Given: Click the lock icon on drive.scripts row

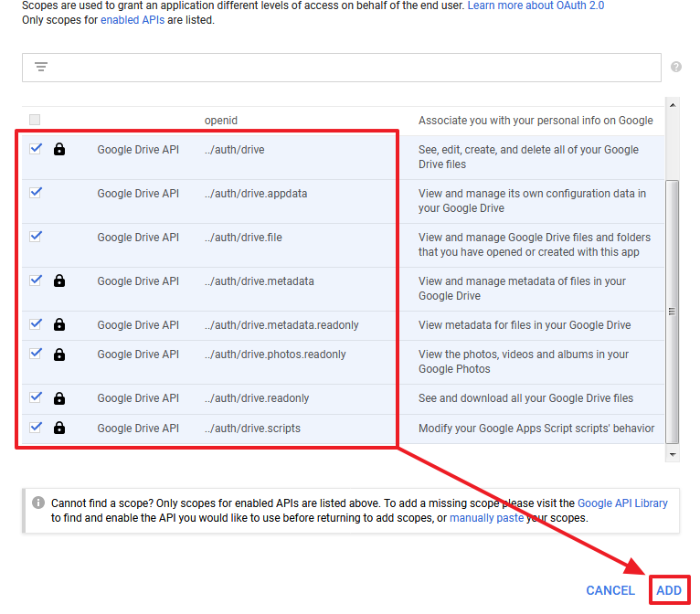Looking at the screenshot, I should click(58, 428).
